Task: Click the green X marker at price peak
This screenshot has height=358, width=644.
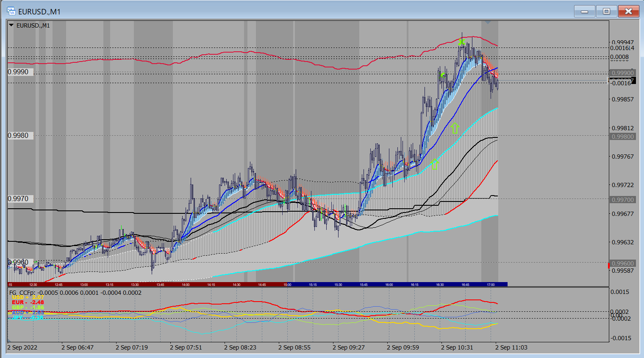Action: 462,42
